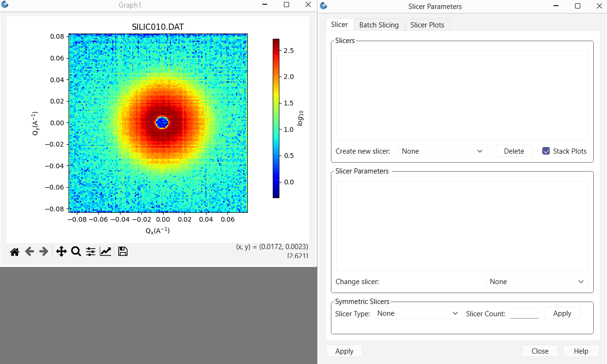Image resolution: width=607 pixels, height=364 pixels.
Task: Switch to the Slicer Plots tab
Action: point(427,25)
